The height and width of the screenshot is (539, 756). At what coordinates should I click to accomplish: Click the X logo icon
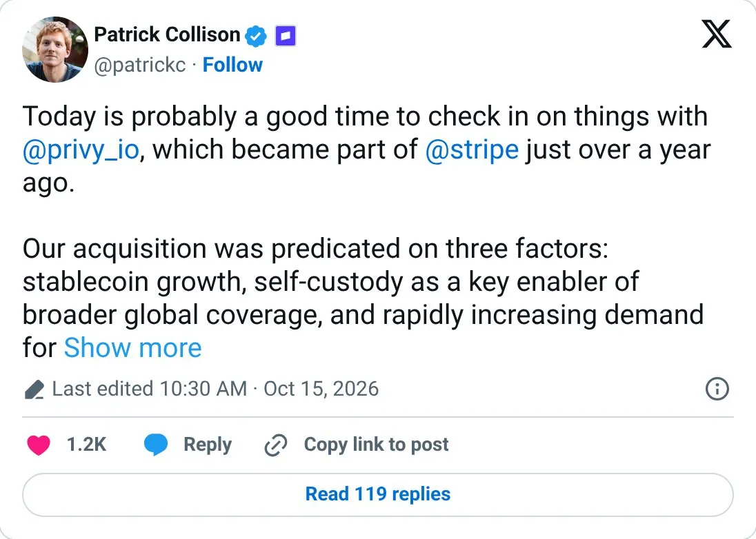click(x=717, y=34)
